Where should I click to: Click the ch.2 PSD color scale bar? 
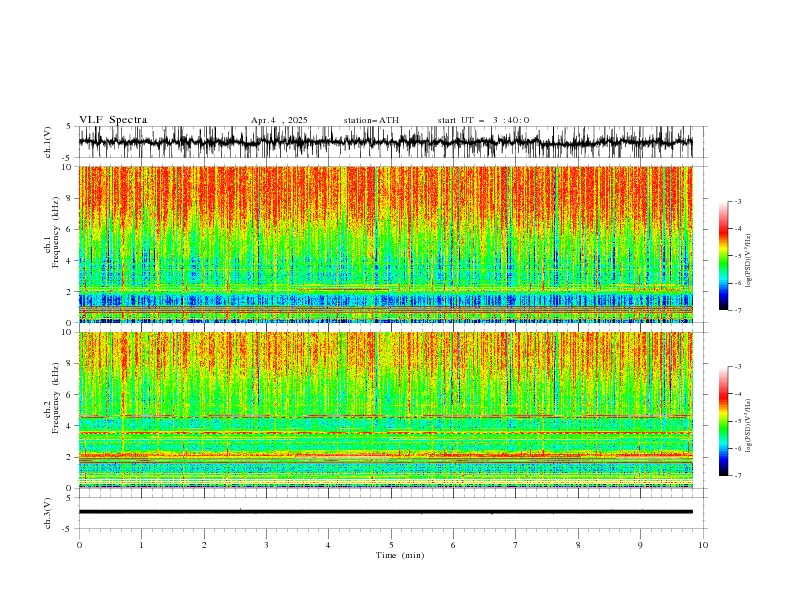(x=723, y=421)
